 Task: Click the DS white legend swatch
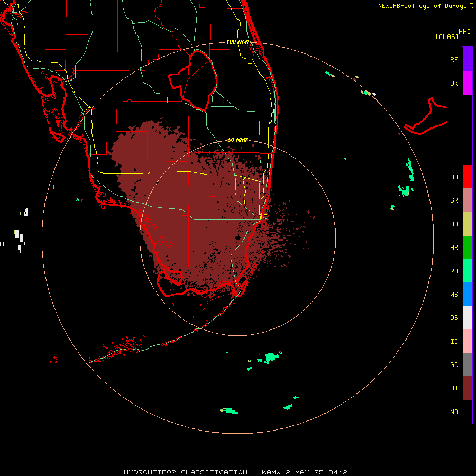click(467, 317)
